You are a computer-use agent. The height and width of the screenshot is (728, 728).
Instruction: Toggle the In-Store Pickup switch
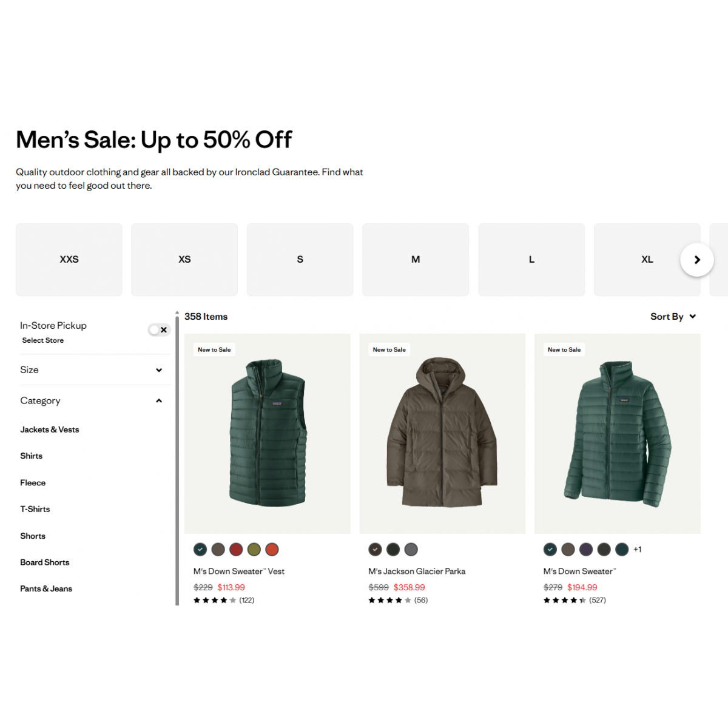click(159, 330)
